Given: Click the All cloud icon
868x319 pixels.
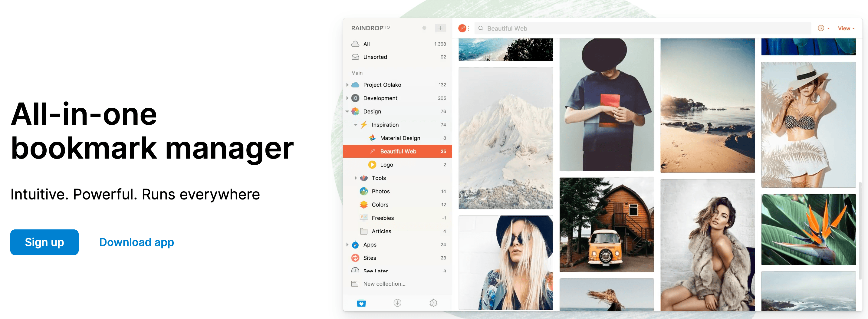Looking at the screenshot, I should pos(355,44).
